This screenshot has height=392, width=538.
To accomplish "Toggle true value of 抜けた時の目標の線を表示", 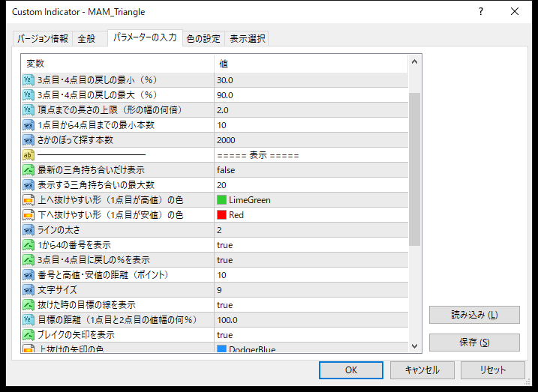I will [311, 305].
